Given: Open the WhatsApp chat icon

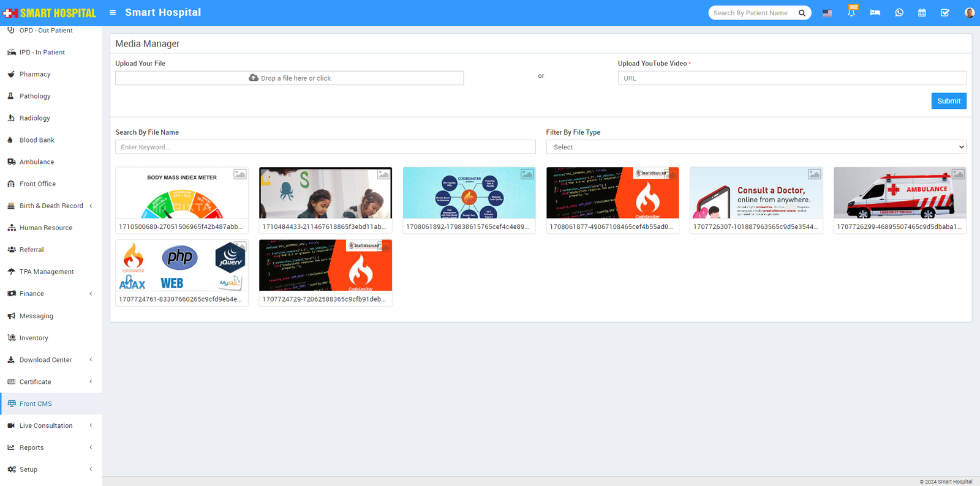Looking at the screenshot, I should tap(899, 13).
